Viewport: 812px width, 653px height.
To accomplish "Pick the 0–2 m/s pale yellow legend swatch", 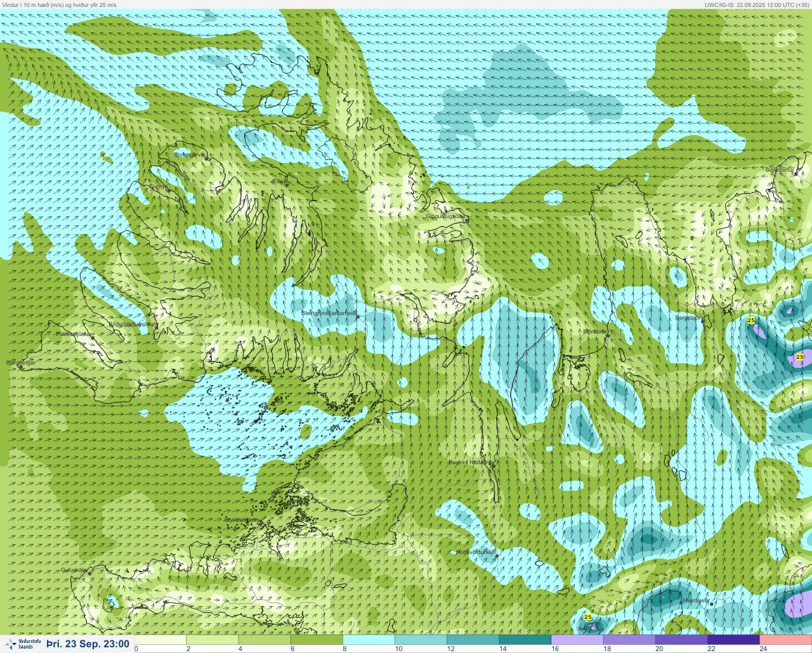I will click(160, 640).
